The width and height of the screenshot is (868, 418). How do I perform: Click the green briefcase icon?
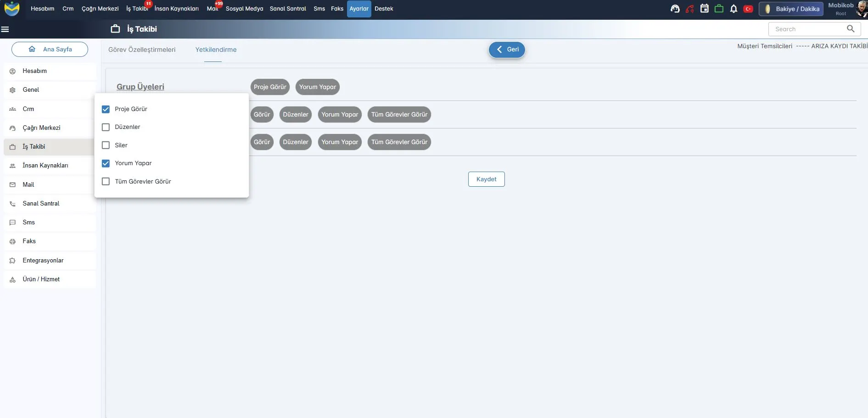[x=719, y=9]
